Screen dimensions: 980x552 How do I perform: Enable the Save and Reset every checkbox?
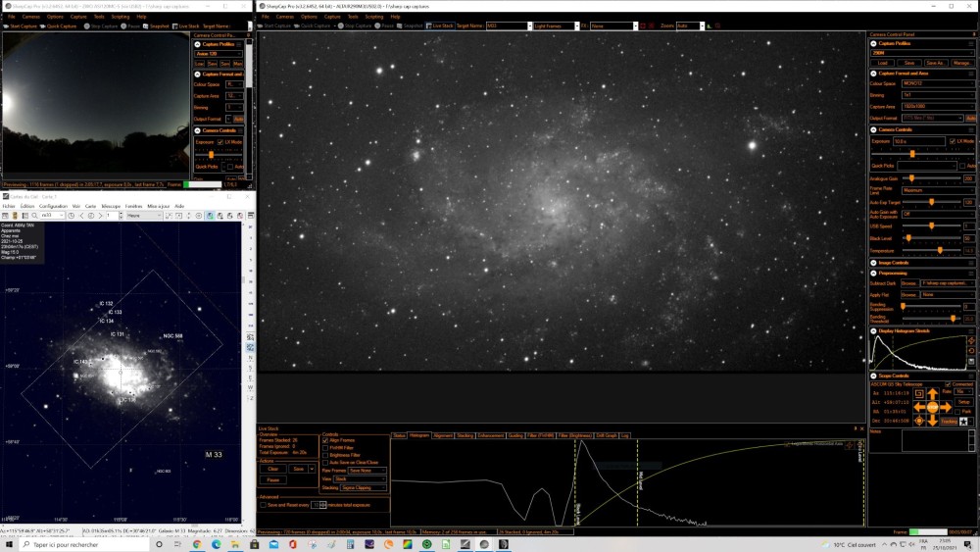tap(263, 505)
